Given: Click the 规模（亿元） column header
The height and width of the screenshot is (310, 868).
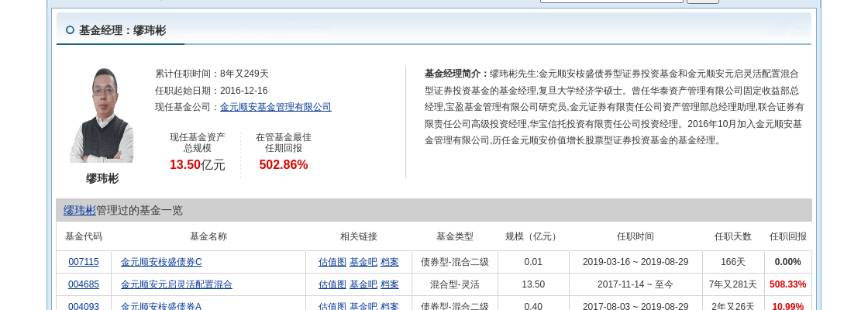Looking at the screenshot, I should [x=533, y=236].
